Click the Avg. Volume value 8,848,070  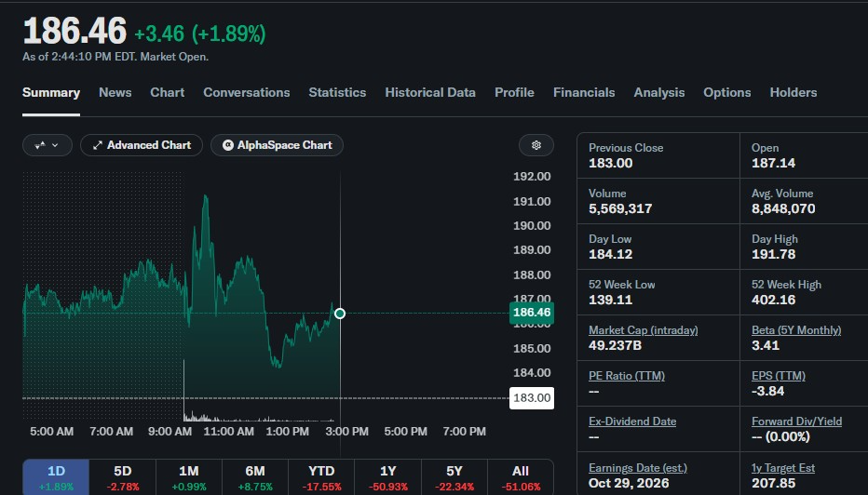tap(782, 209)
